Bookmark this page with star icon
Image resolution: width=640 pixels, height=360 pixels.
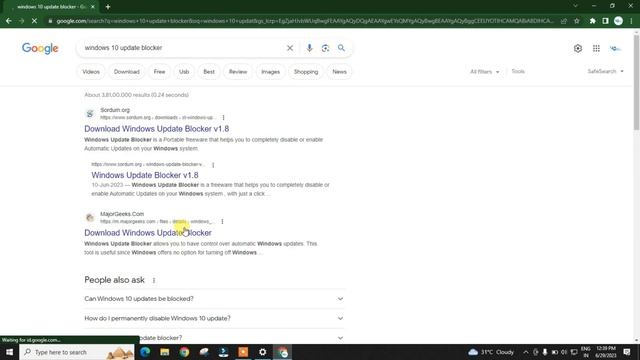coord(577,21)
